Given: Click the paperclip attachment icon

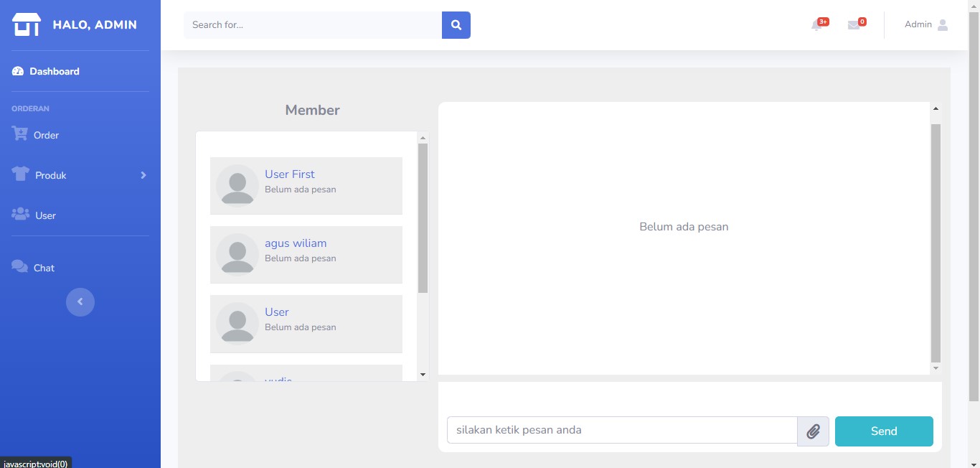Looking at the screenshot, I should pos(813,431).
